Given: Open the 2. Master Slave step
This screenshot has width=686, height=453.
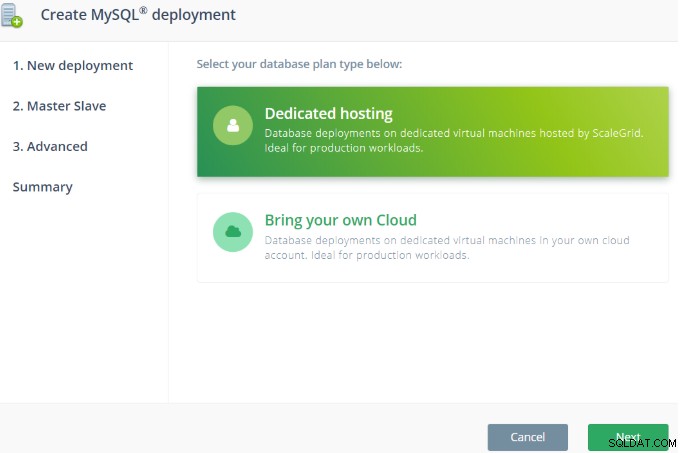Looking at the screenshot, I should click(60, 106).
